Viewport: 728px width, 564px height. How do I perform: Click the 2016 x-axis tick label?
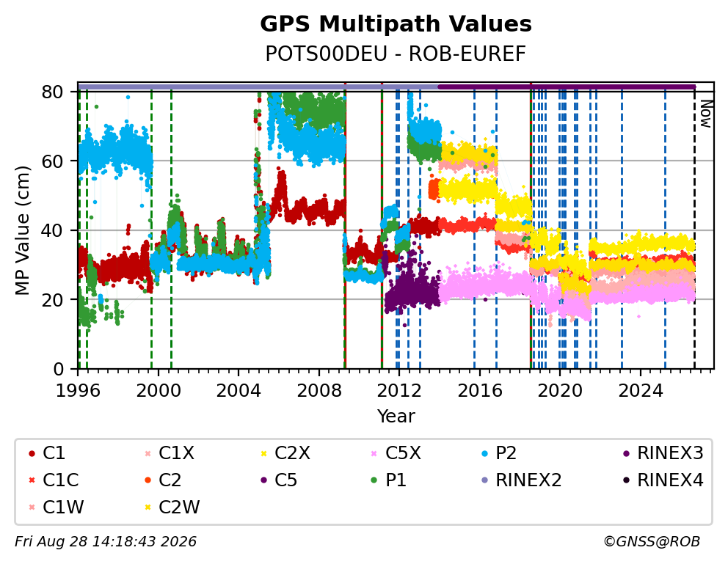click(480, 391)
